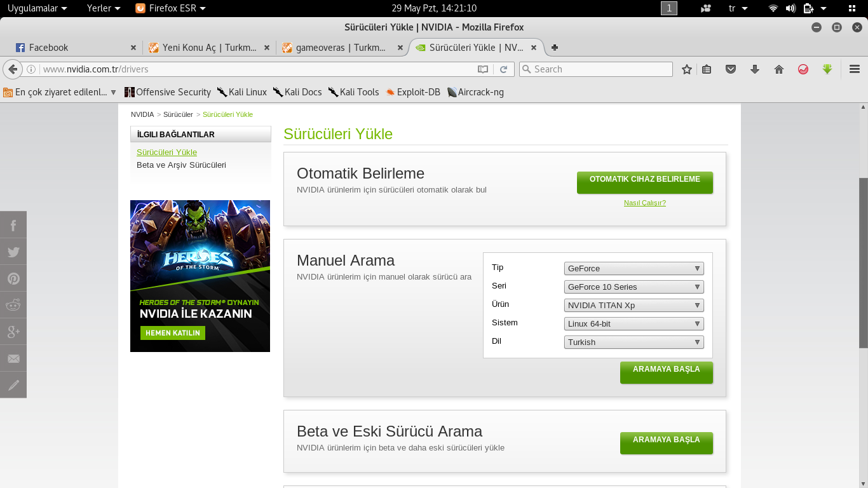This screenshot has height=488, width=868.
Task: Share page via Pinterest sidebar icon
Action: pos(13,278)
